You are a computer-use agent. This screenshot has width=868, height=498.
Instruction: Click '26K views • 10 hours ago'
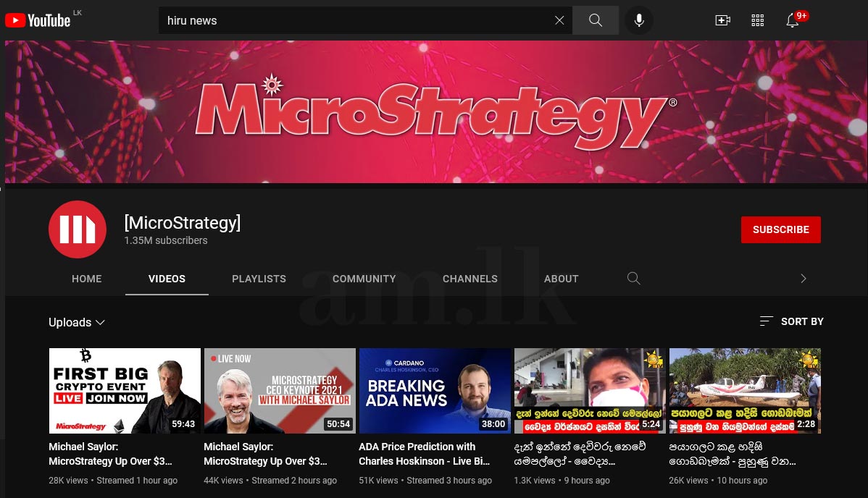point(718,481)
